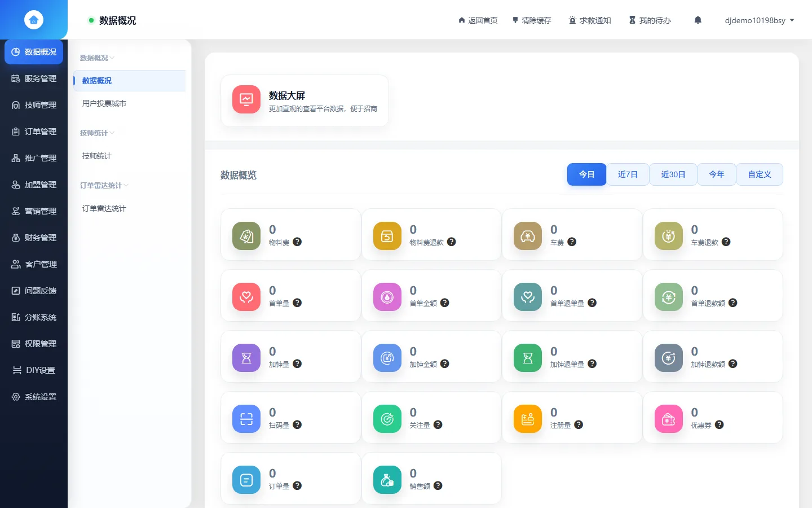Click the 注册量 orange icon
This screenshot has width=812, height=508.
[528, 419]
